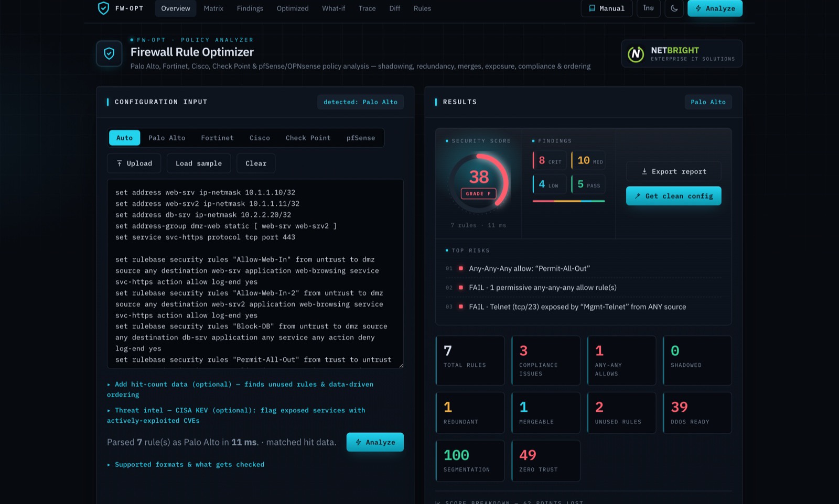Open the Any-Any-Any allow Permit-All-Out risk
This screenshot has height=504, width=839.
(583, 268)
